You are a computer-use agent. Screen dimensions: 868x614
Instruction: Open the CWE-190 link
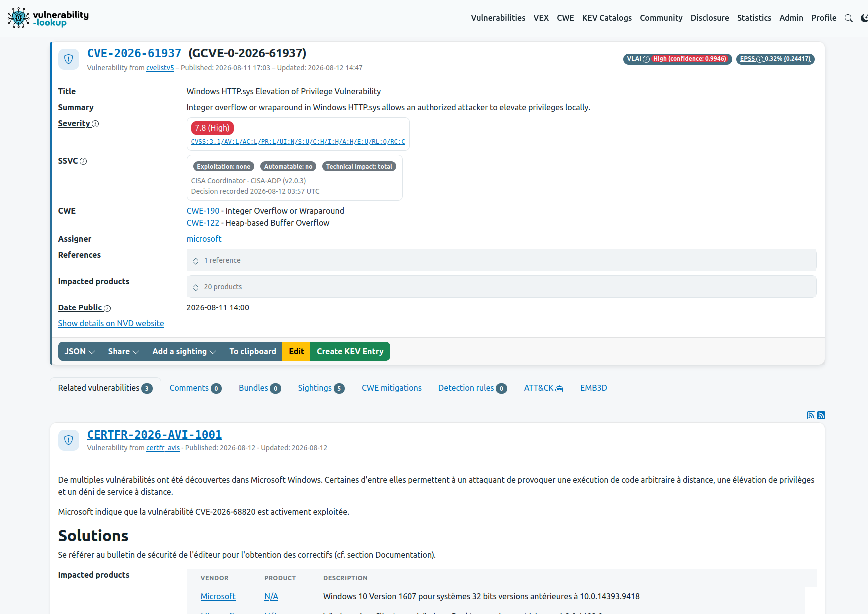[203, 211]
